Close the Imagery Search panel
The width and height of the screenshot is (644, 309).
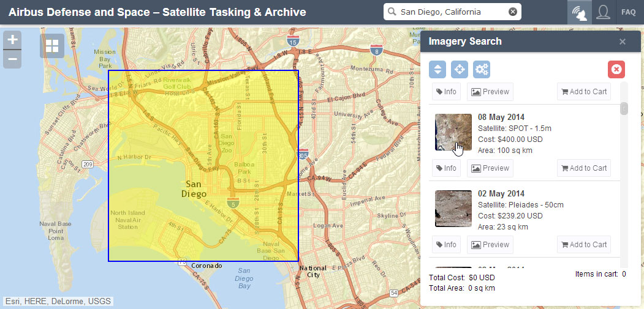(623, 42)
